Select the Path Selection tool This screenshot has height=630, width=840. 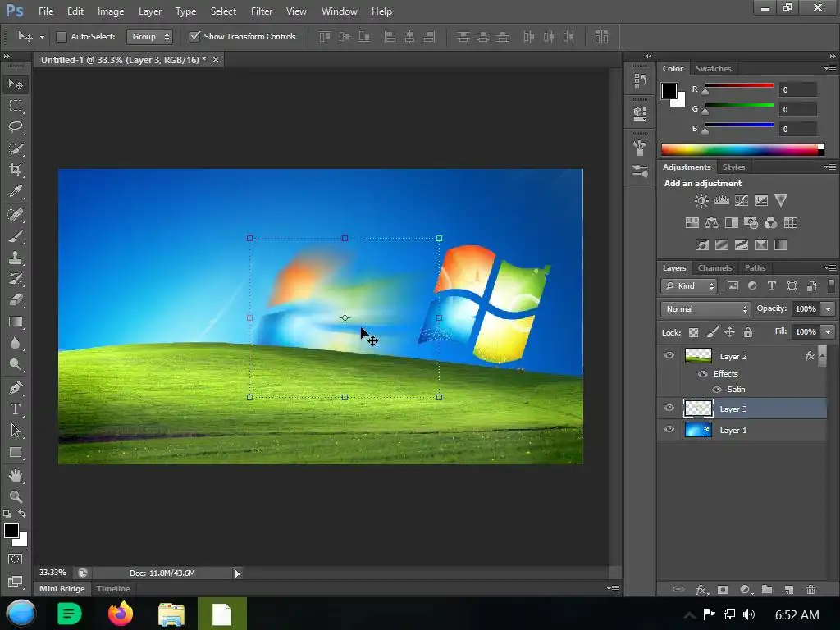pos(16,431)
